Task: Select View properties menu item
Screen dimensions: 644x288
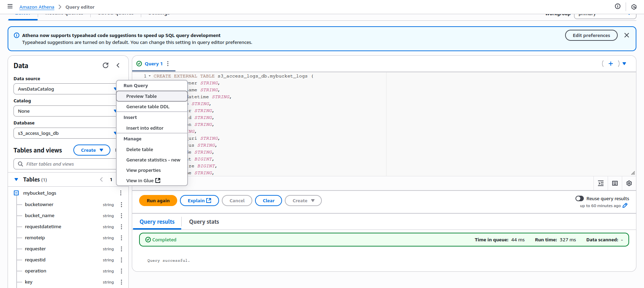Action: point(152,170)
